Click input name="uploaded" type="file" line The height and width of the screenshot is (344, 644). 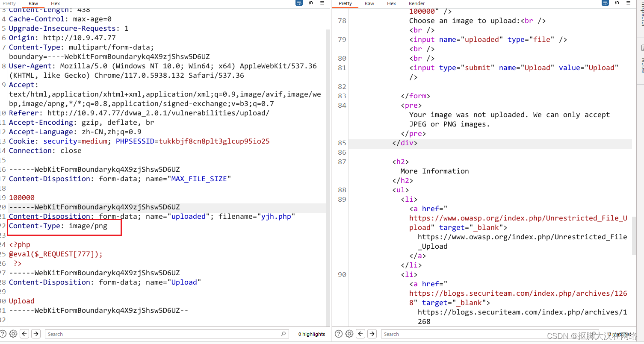click(488, 39)
